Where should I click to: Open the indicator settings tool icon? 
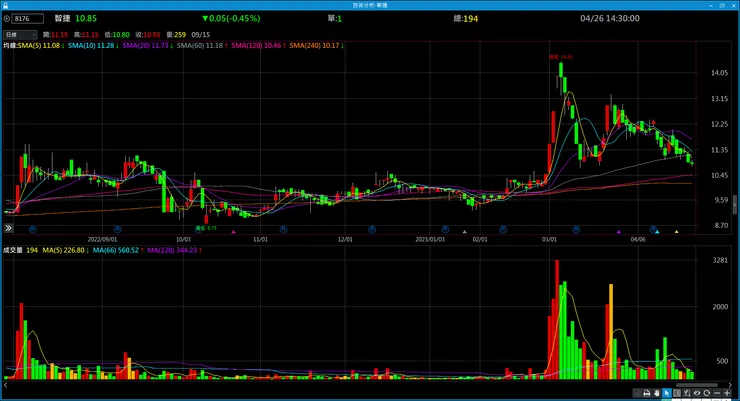click(687, 393)
